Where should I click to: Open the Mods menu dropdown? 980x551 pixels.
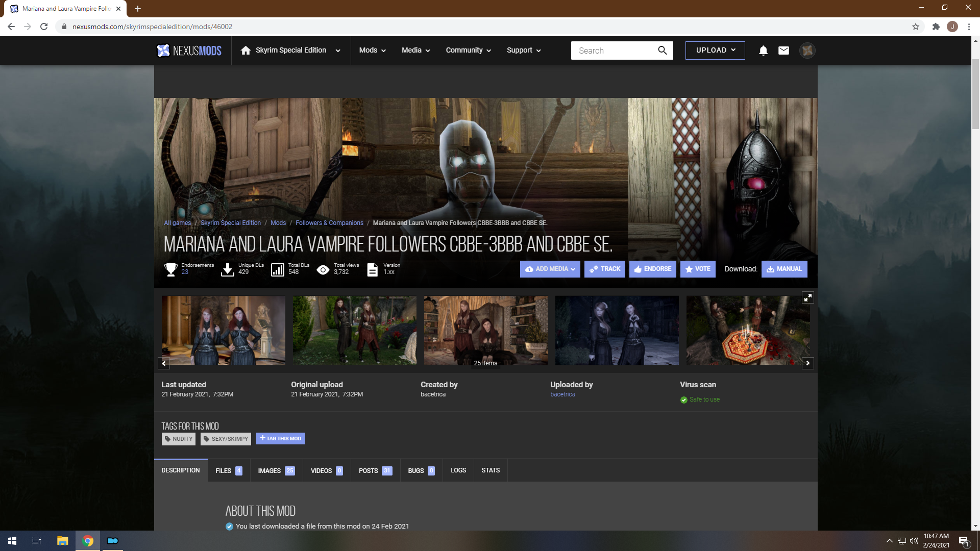pyautogui.click(x=372, y=51)
